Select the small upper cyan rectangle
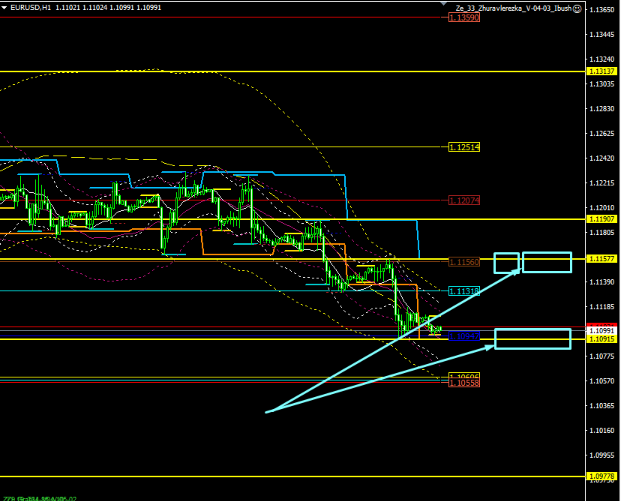The width and height of the screenshot is (621, 501). 506,261
